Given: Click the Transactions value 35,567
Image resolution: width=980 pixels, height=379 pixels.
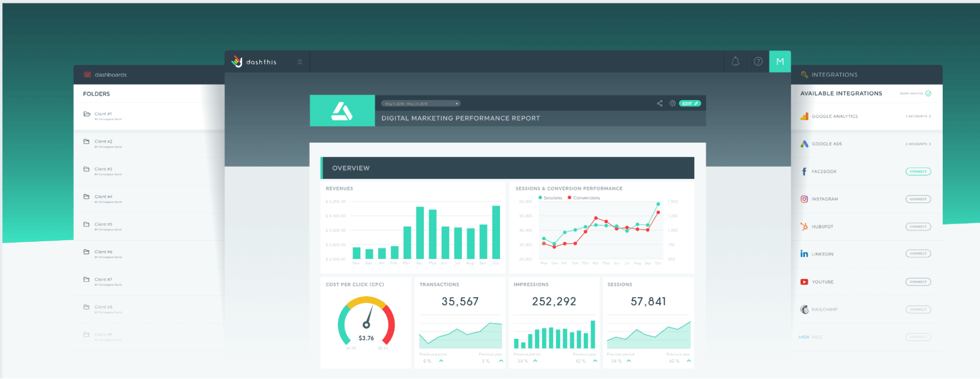Looking at the screenshot, I should [460, 302].
